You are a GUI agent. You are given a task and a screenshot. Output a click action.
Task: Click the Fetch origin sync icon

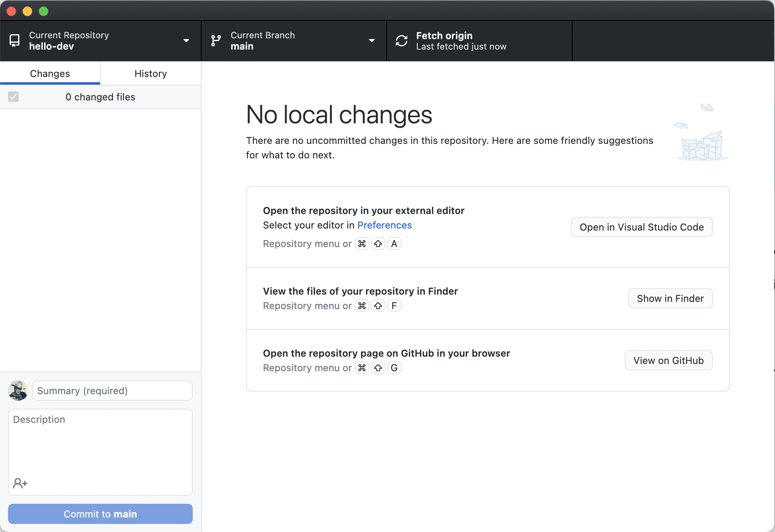tap(402, 41)
